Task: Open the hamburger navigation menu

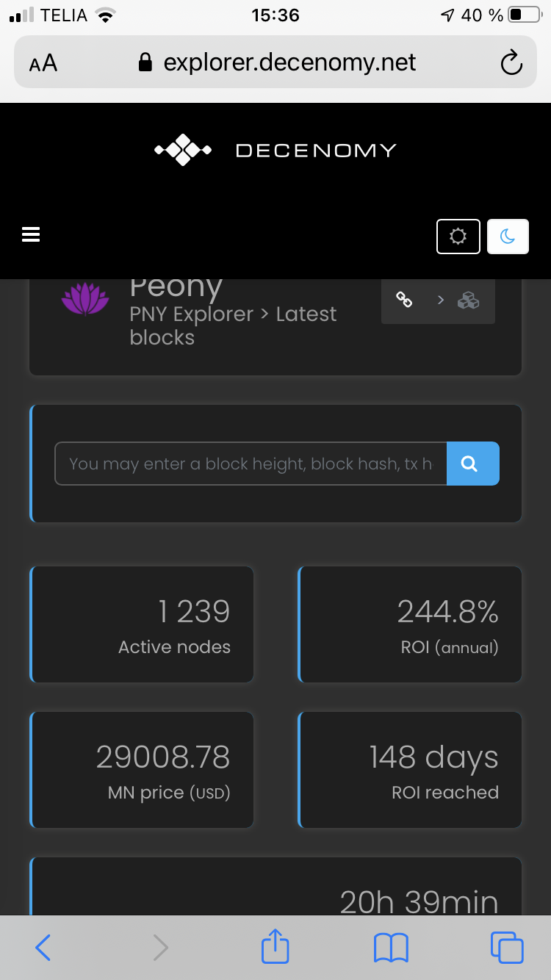Action: click(x=31, y=234)
